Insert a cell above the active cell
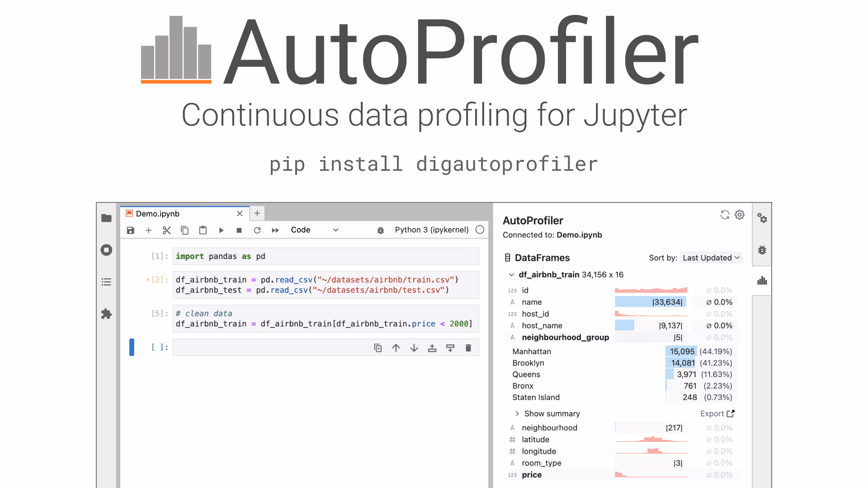This screenshot has height=488, width=868. 432,347
